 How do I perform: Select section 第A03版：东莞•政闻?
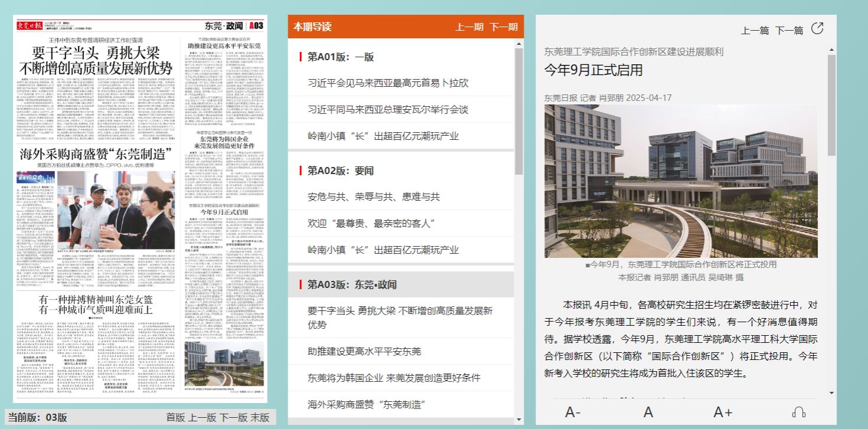point(352,284)
